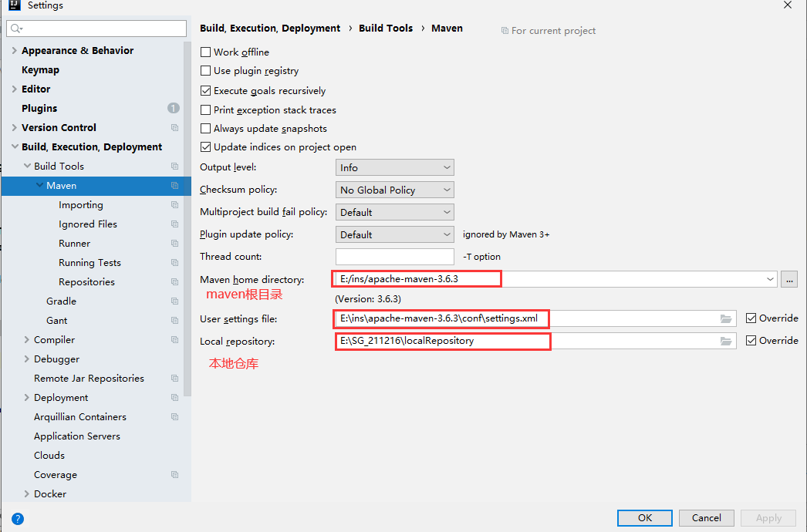Select Importing under Maven

tap(81, 205)
